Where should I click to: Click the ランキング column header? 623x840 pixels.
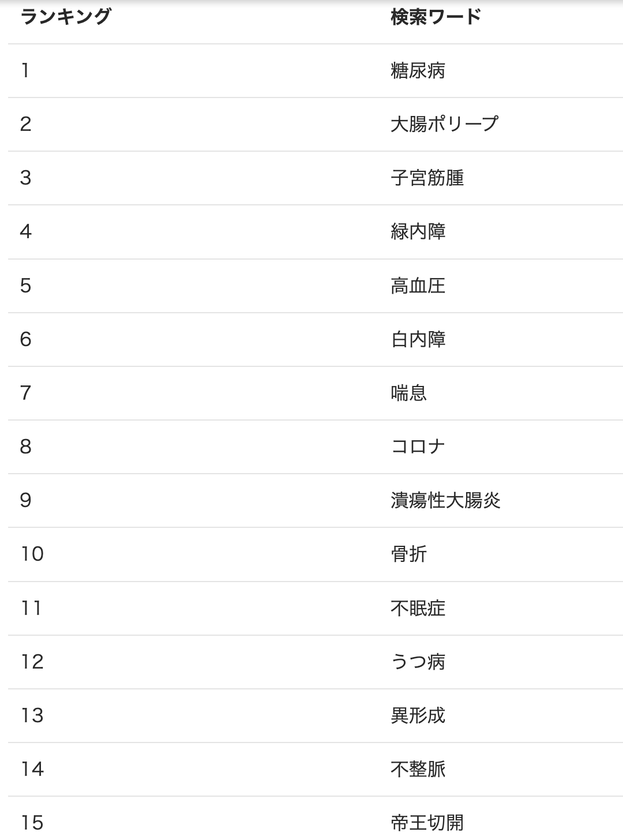click(65, 17)
